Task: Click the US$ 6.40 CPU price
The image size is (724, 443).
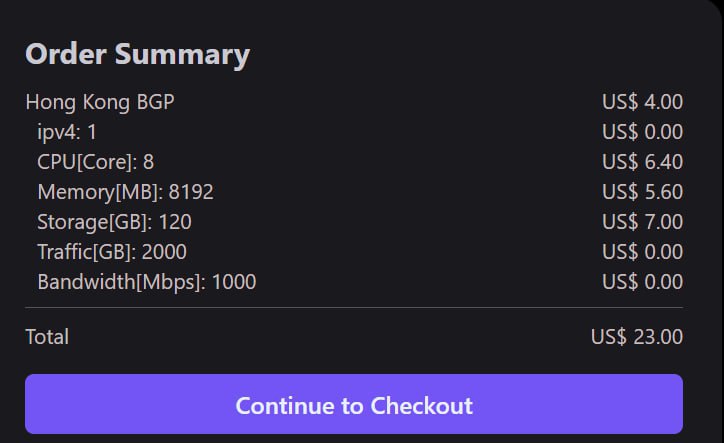Action: pyautogui.click(x=642, y=161)
